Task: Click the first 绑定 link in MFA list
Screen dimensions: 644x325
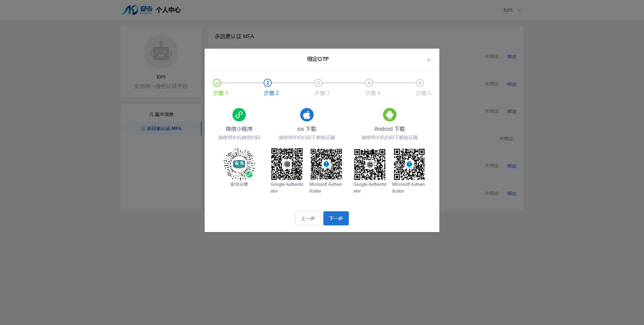Action: tap(512, 57)
